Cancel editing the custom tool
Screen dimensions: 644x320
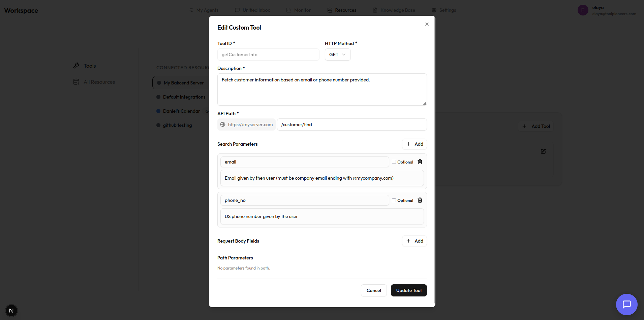tap(374, 290)
